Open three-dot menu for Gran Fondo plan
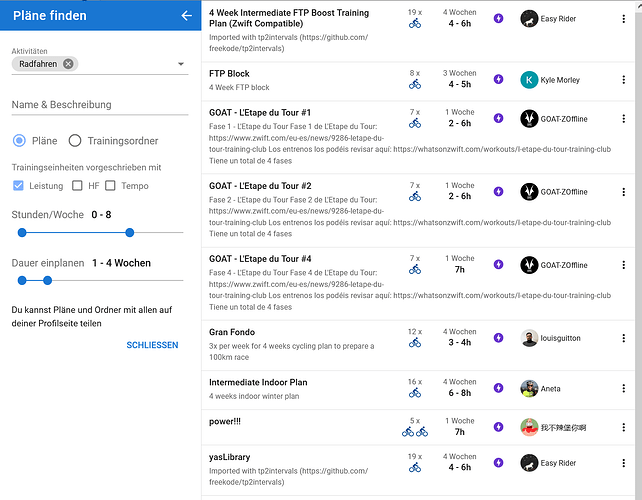642x500 pixels. (x=623, y=338)
